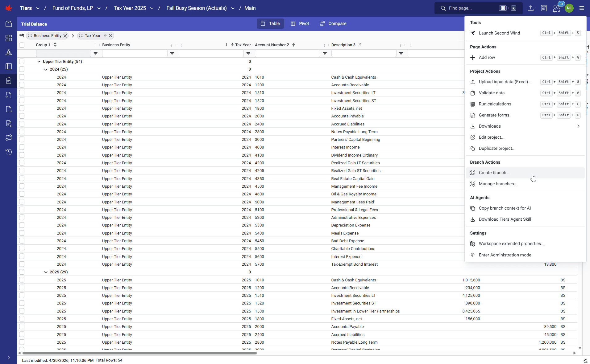Click the filter icon for Business Entity column
The image size is (590, 364).
click(x=172, y=54)
